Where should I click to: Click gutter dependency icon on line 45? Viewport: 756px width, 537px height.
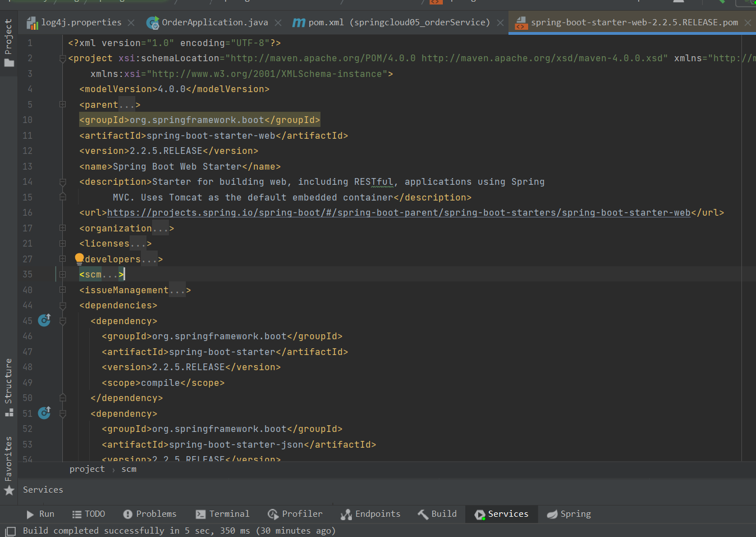44,320
